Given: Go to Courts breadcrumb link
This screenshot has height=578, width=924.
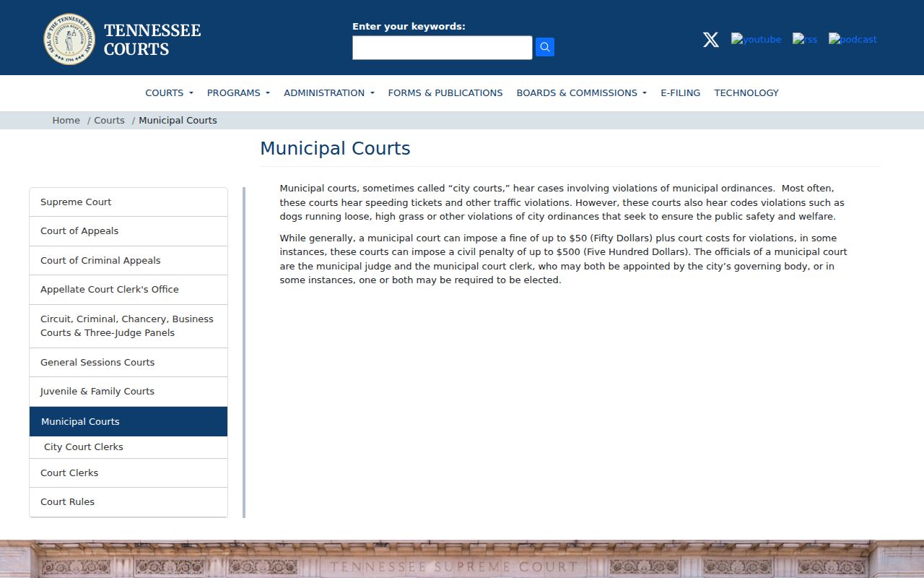Looking at the screenshot, I should (x=110, y=120).
